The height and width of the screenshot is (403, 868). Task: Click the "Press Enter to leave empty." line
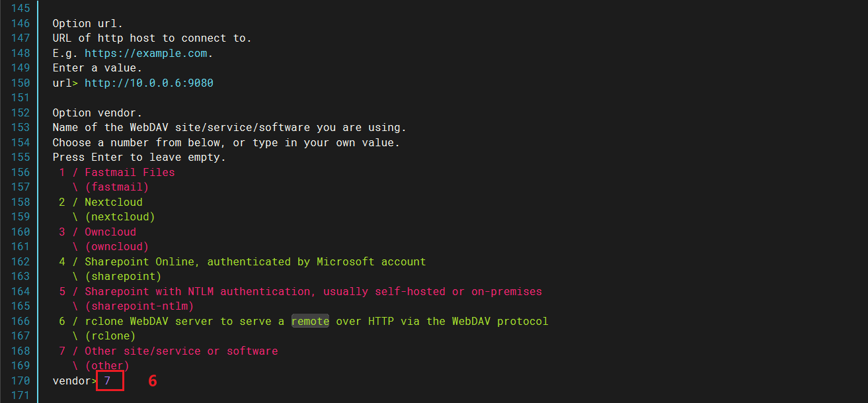coord(139,157)
